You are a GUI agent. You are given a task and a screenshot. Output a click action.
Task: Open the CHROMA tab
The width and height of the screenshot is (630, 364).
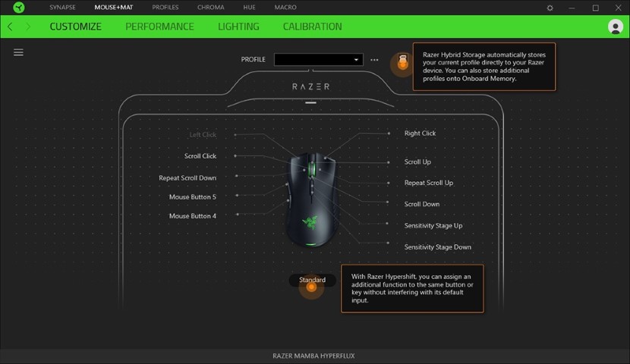click(210, 8)
